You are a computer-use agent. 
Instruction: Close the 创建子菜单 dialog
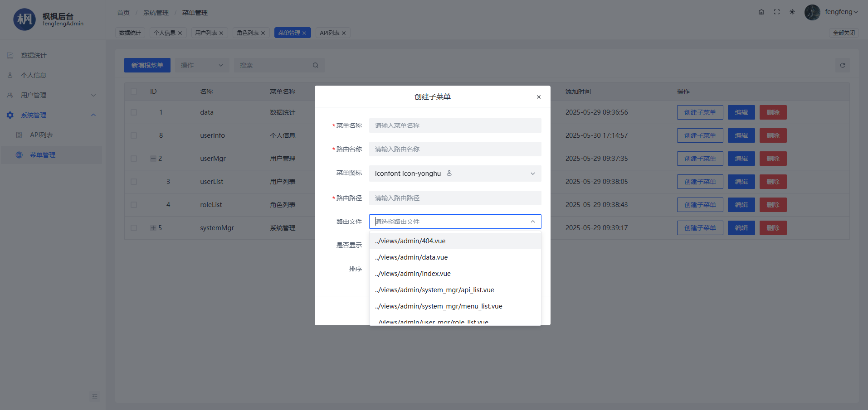coord(538,97)
